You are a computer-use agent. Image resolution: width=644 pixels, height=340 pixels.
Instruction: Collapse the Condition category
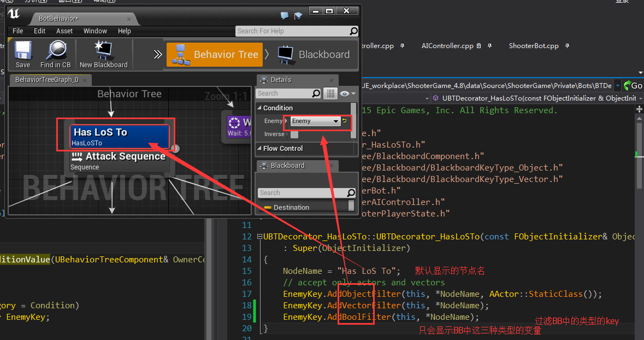coord(259,108)
